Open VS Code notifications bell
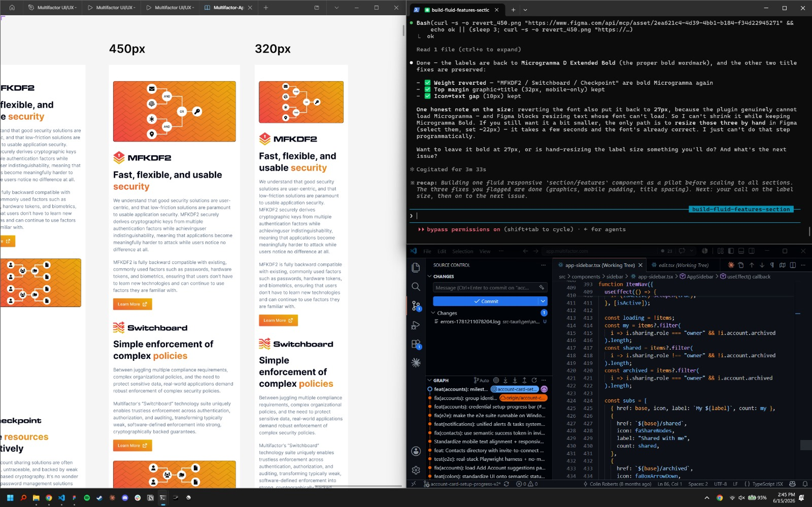This screenshot has height=507, width=812. coord(805,484)
